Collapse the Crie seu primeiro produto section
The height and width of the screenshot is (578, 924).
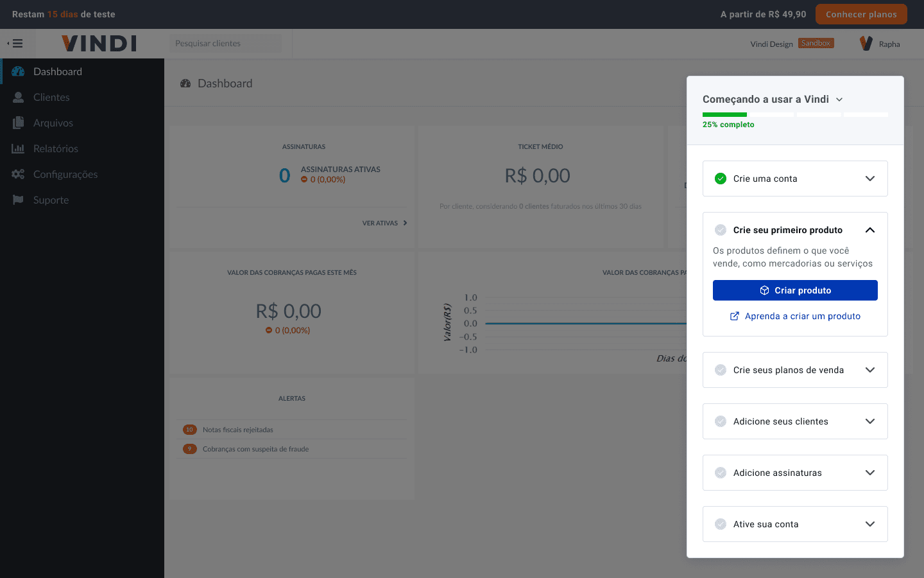870,230
